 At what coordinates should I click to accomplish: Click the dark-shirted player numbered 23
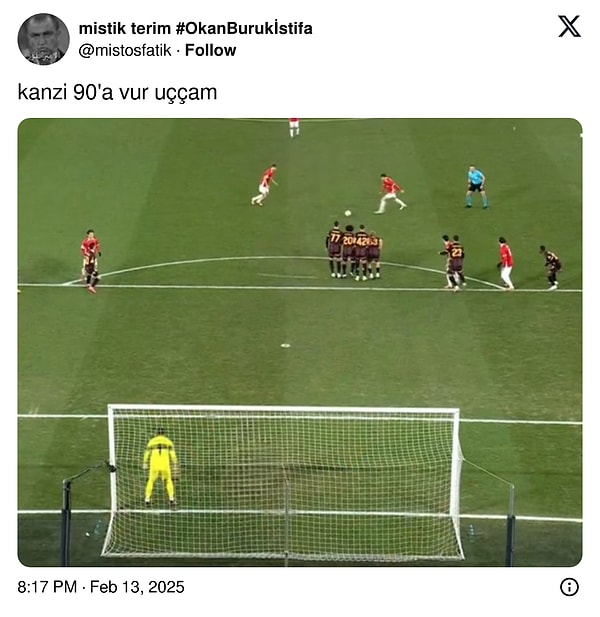click(456, 262)
